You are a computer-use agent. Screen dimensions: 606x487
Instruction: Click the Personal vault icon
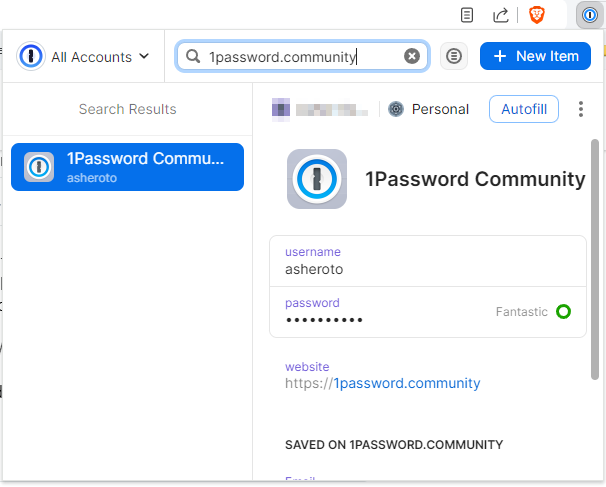[x=396, y=109]
